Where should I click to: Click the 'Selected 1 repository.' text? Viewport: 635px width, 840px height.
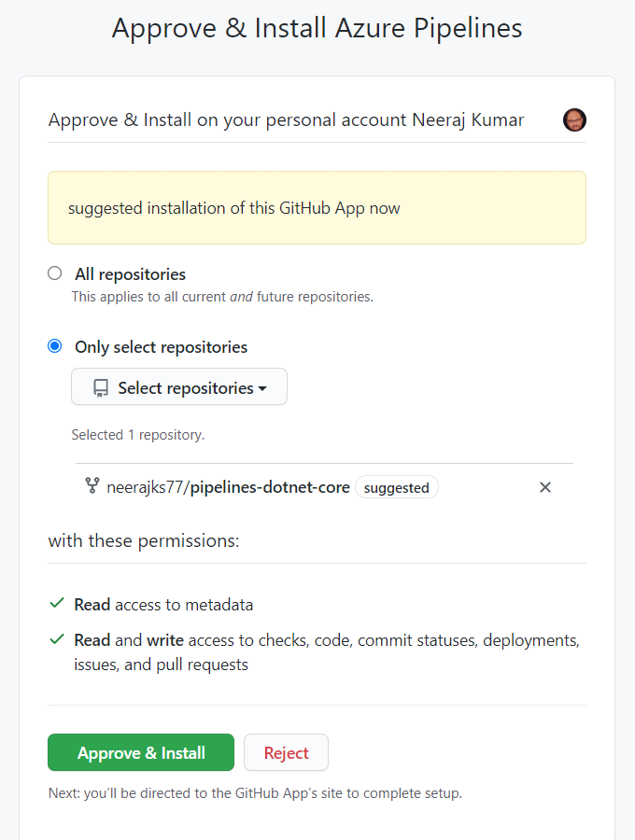pos(138,434)
